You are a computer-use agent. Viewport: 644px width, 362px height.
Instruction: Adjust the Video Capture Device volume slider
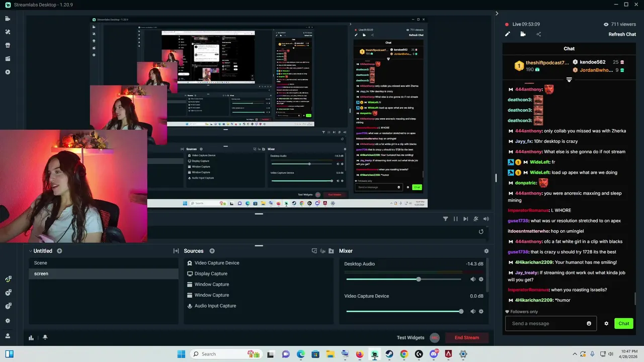click(x=404, y=311)
